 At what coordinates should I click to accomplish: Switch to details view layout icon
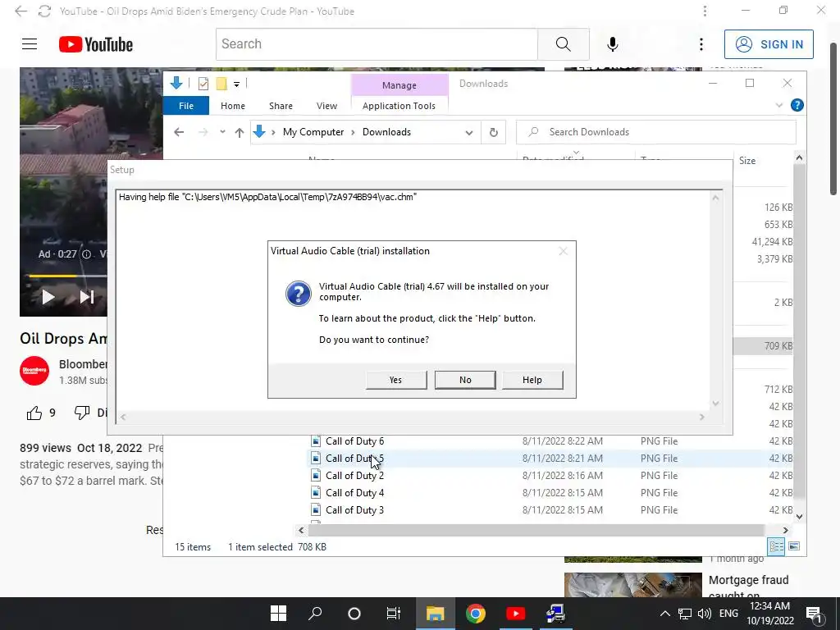coord(776,546)
